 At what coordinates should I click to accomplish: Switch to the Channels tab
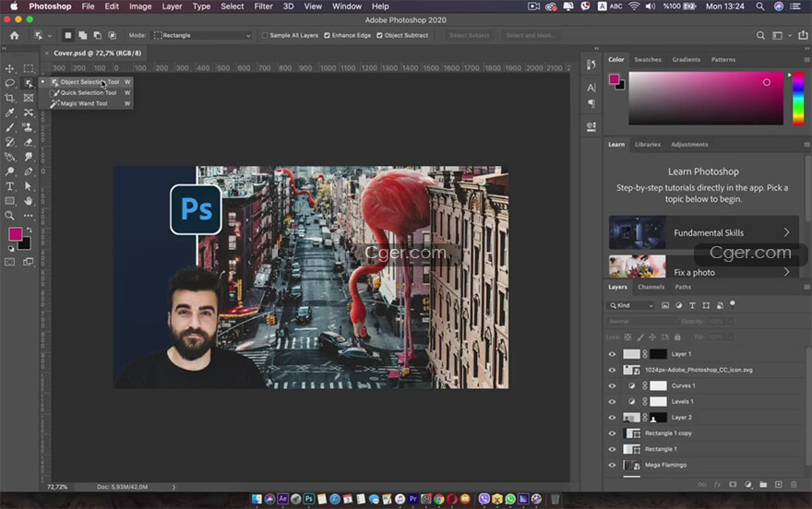651,287
